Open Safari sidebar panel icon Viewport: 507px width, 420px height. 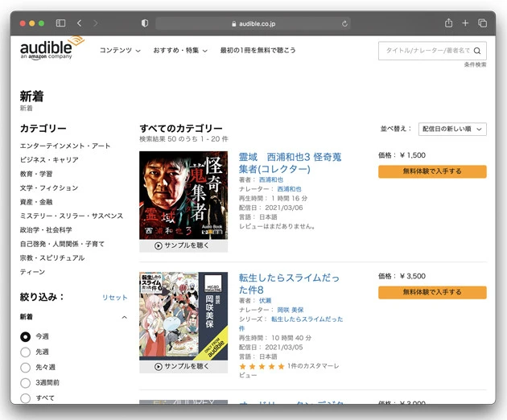click(x=61, y=23)
